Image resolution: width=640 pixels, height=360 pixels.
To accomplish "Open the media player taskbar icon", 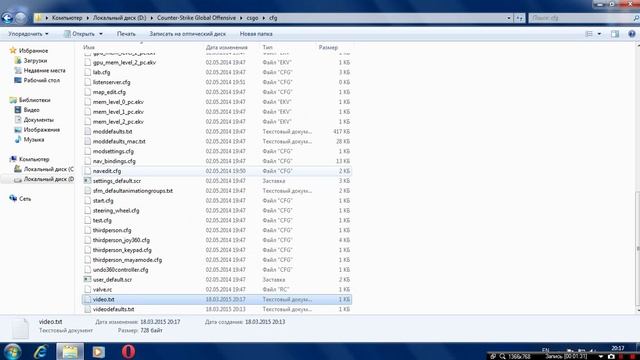I will (x=98, y=351).
